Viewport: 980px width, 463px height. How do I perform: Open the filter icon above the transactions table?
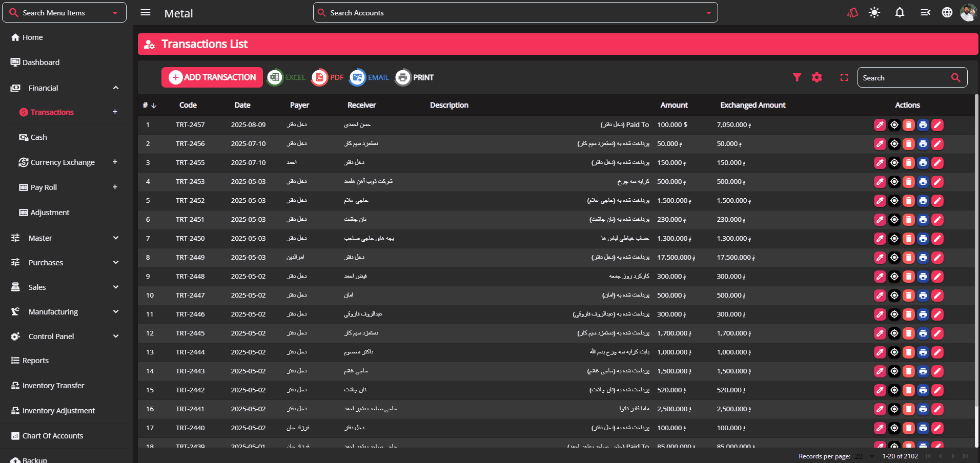coord(797,77)
